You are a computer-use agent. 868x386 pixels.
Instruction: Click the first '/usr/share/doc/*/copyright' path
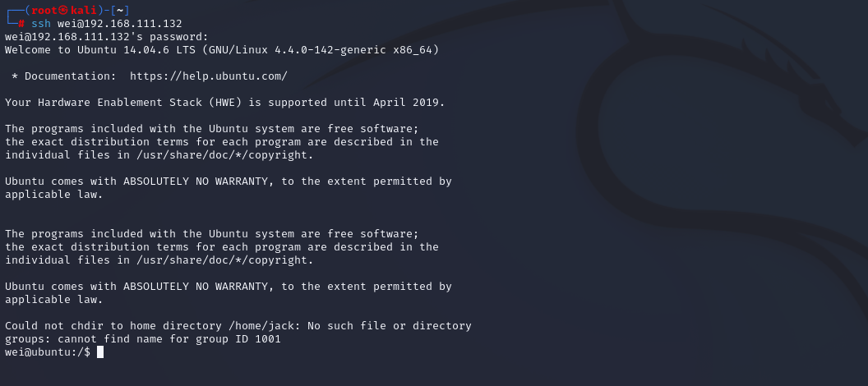tap(224, 155)
